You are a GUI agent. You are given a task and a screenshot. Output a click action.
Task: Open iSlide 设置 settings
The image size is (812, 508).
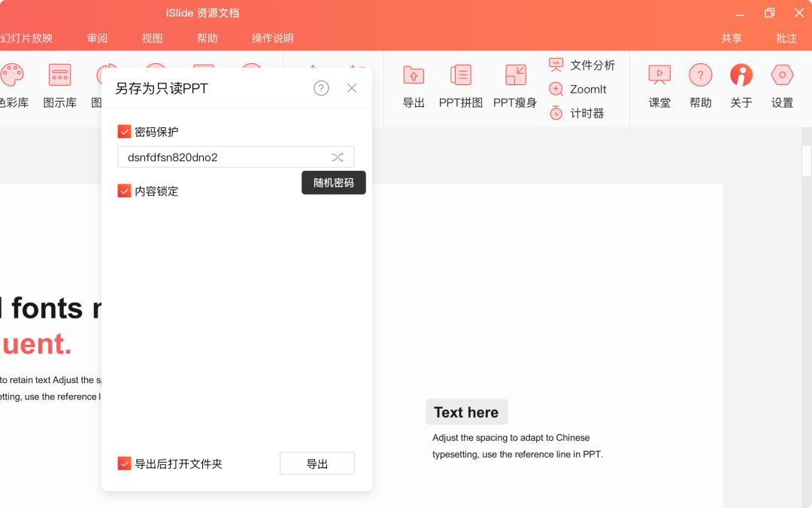click(782, 85)
